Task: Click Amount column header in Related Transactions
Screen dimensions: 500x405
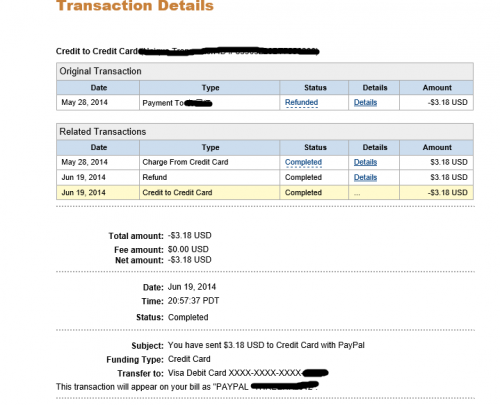Action: 437,147
